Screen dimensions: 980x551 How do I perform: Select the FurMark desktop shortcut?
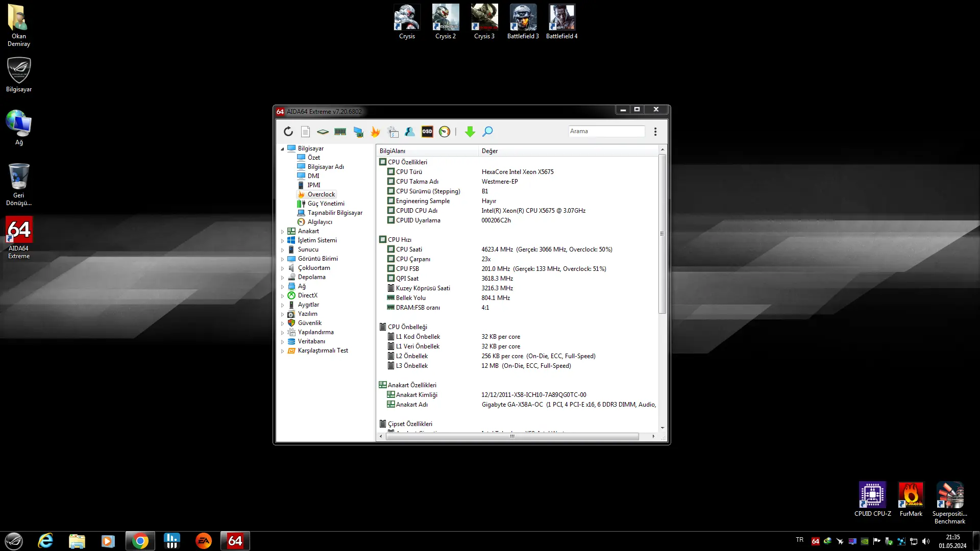tap(911, 499)
